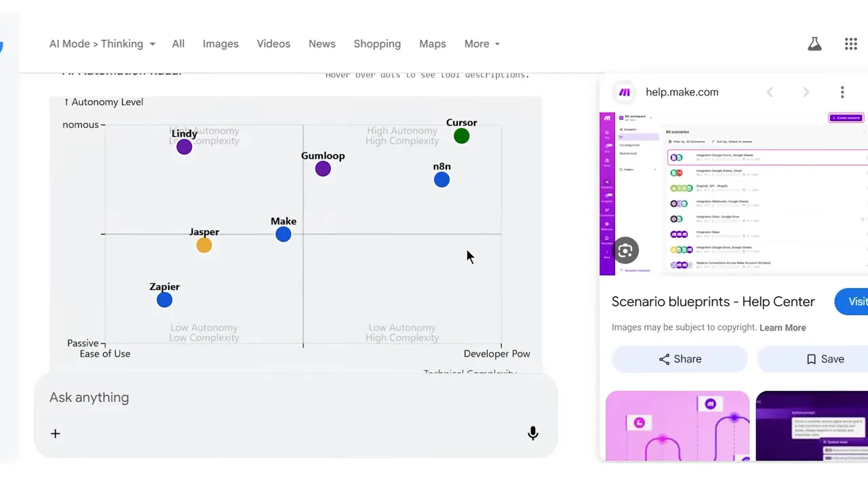The height and width of the screenshot is (488, 868).
Task: Open the Search Labs flask icon
Action: [814, 44]
